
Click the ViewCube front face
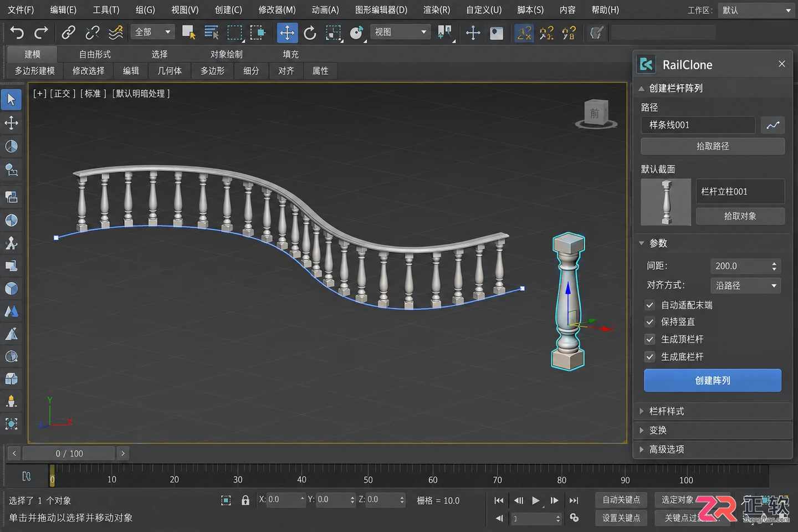pyautogui.click(x=595, y=113)
